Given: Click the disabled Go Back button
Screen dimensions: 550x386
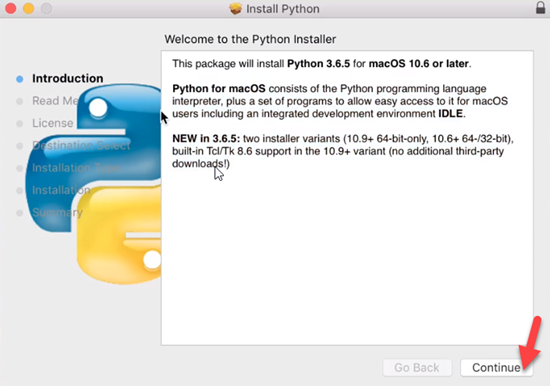Looking at the screenshot, I should [x=417, y=367].
